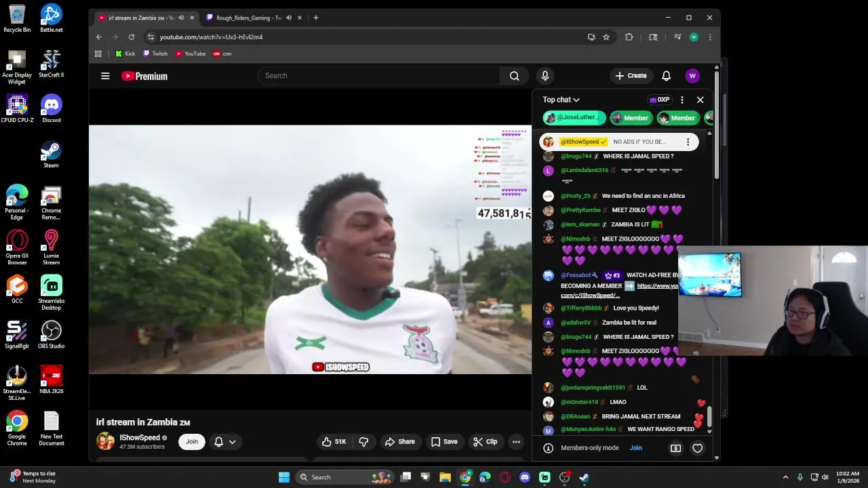
Task: Send a heart reaction in chat
Action: click(x=697, y=448)
